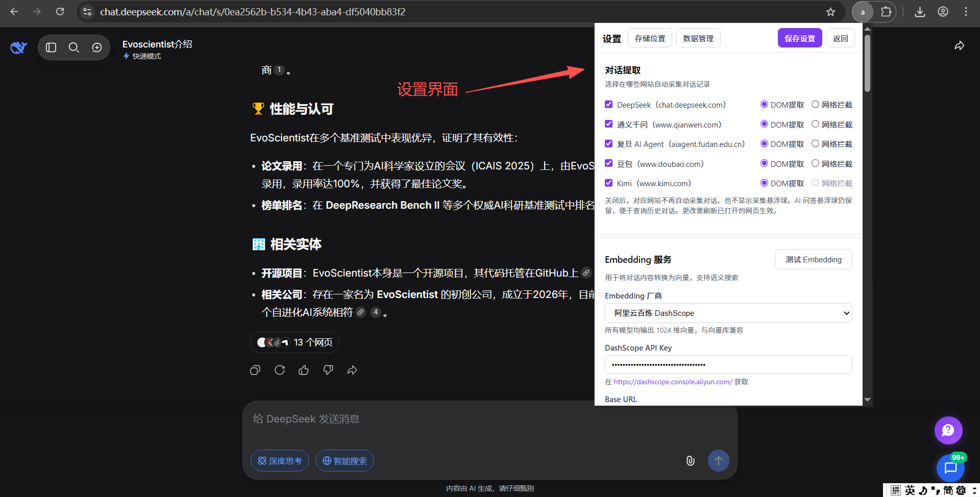Open the link icon after GitHub上

[586, 273]
